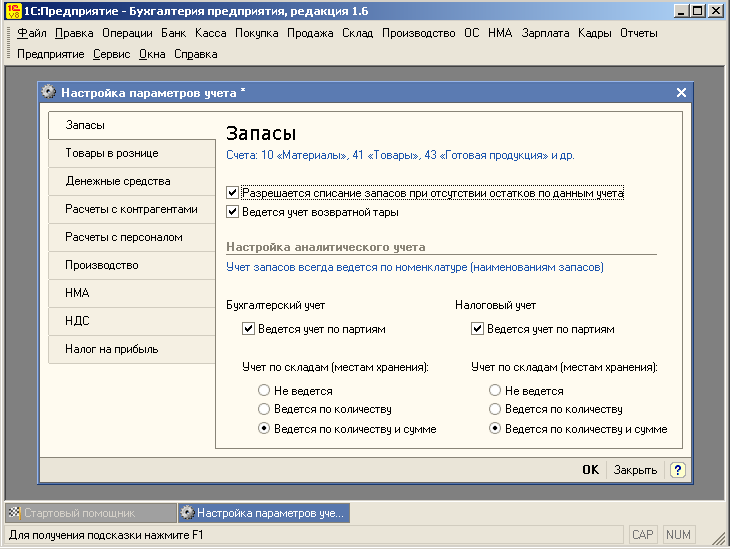This screenshot has height=549, width=730.
Task: Click the Закрыть button
Action: click(x=635, y=470)
